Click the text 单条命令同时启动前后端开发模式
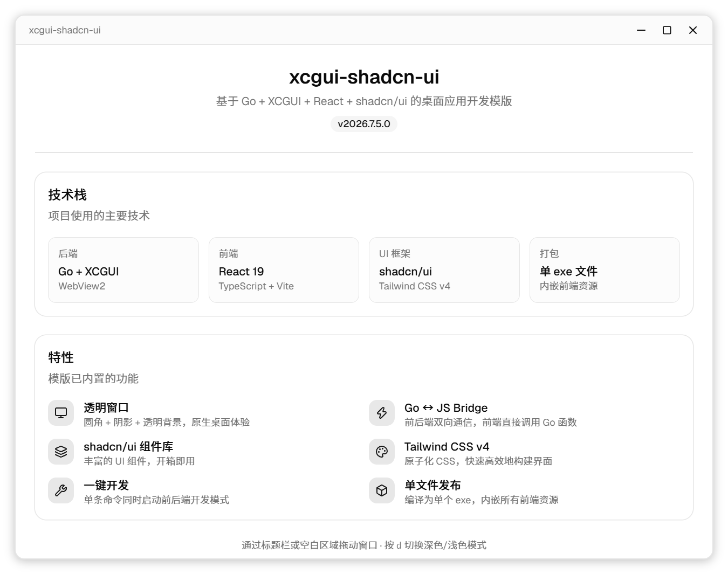This screenshot has height=574, width=728. (x=156, y=500)
